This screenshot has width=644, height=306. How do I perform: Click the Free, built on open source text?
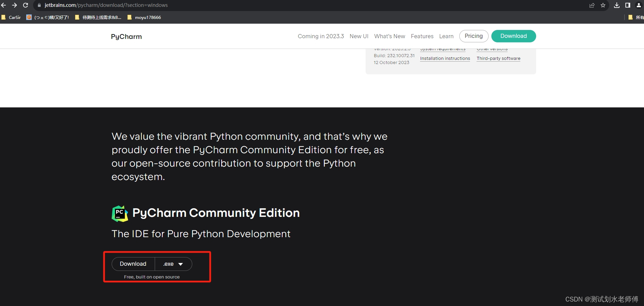[x=152, y=277]
